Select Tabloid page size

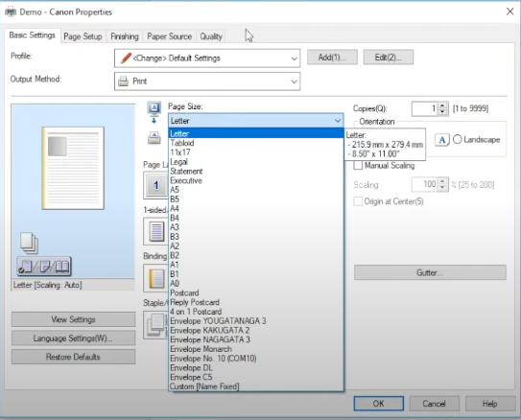click(256, 143)
